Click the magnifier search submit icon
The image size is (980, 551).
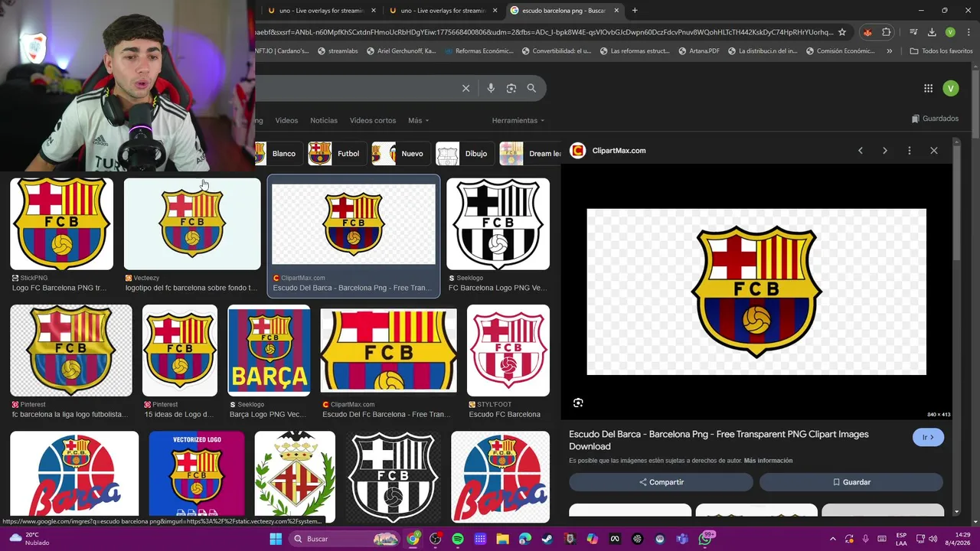[x=531, y=88]
